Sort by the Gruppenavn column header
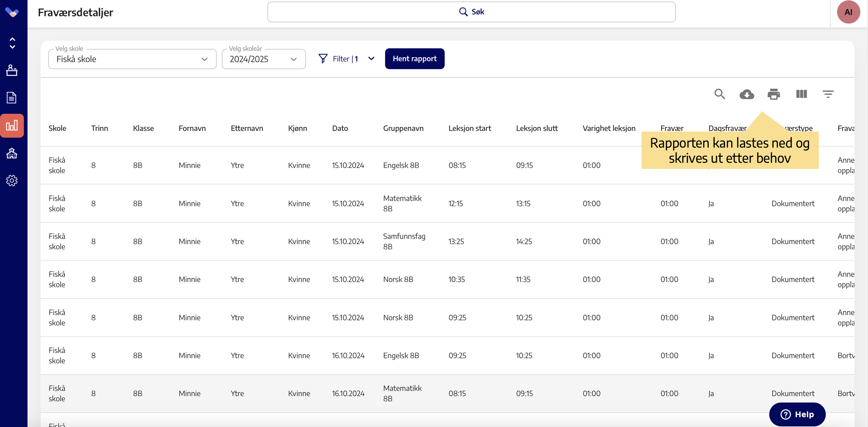Image resolution: width=868 pixels, height=427 pixels. click(403, 128)
